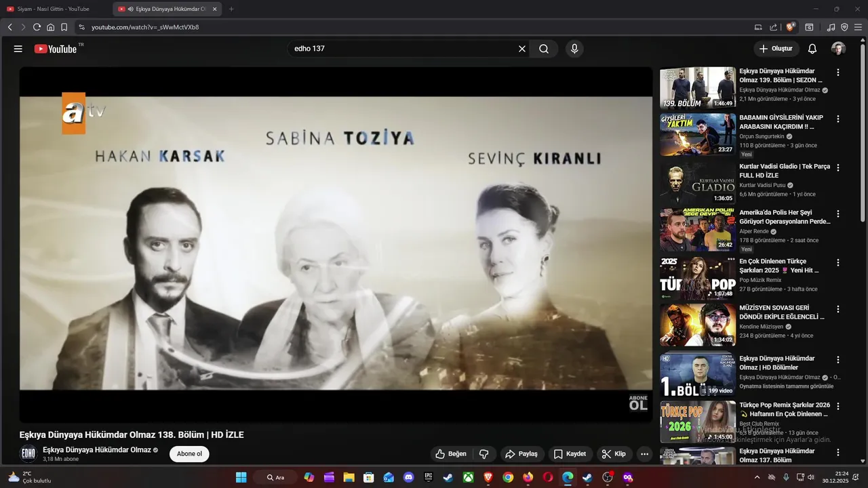Image resolution: width=868 pixels, height=488 pixels.
Task: Open the 139. Bölüm video thumbnail
Action: pyautogui.click(x=698, y=87)
